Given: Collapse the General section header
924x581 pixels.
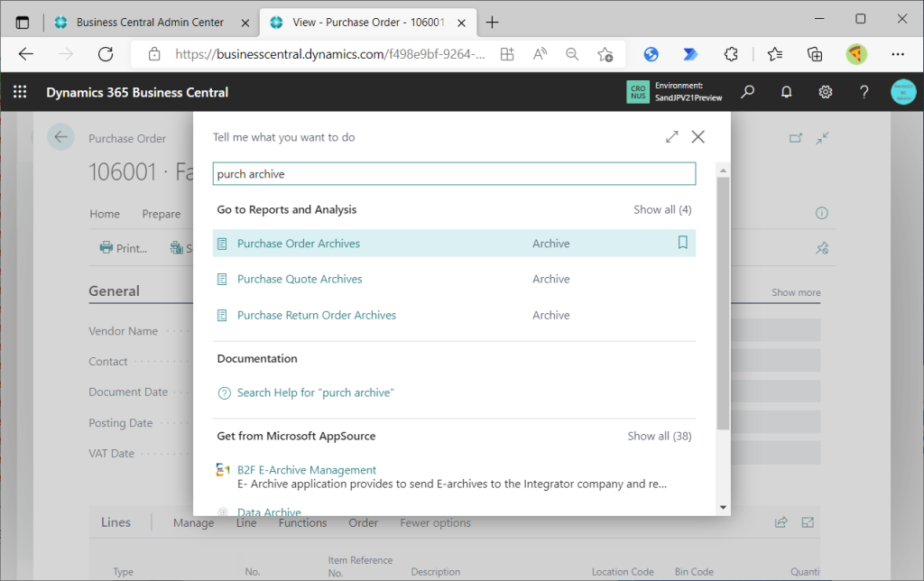Looking at the screenshot, I should pyautogui.click(x=115, y=291).
